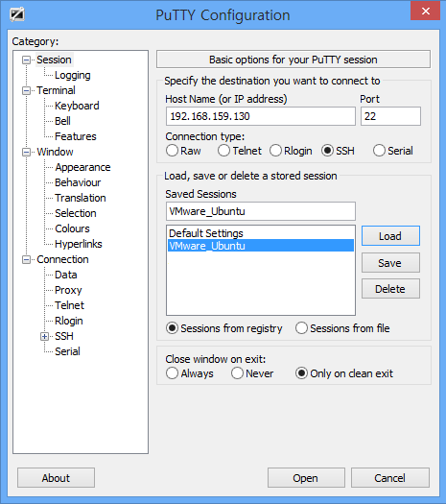Open the Keyboard settings category

77,106
